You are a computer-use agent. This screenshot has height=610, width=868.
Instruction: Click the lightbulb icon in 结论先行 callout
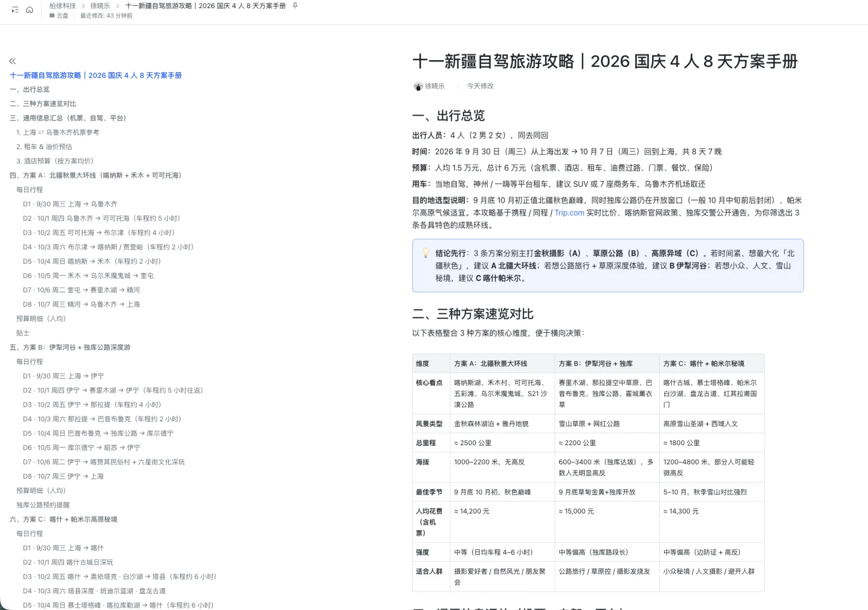coord(426,253)
